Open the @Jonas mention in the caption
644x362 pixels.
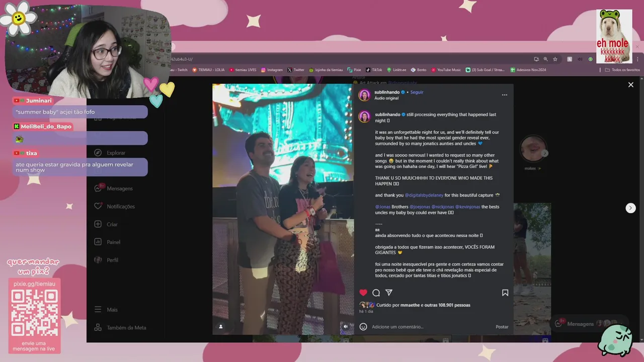click(383, 207)
